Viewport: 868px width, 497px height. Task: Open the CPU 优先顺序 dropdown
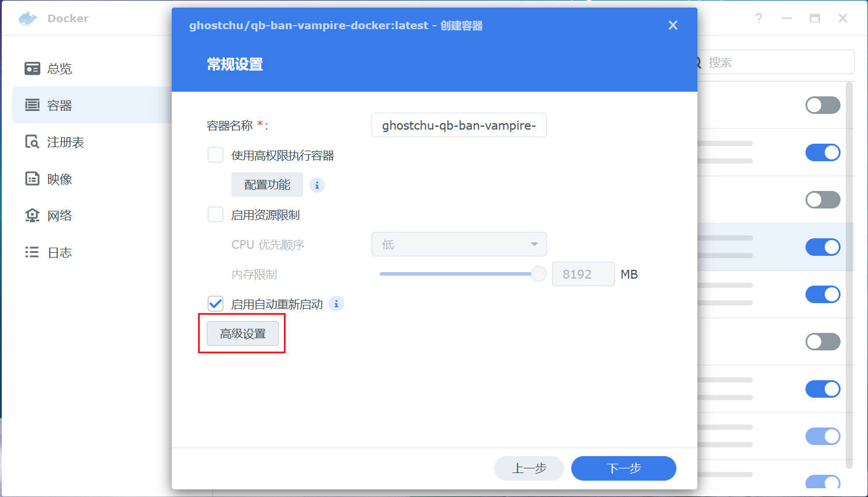[x=459, y=244]
